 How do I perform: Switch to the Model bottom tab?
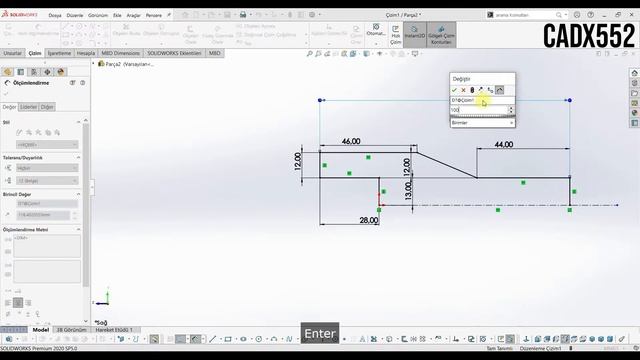tap(40, 330)
